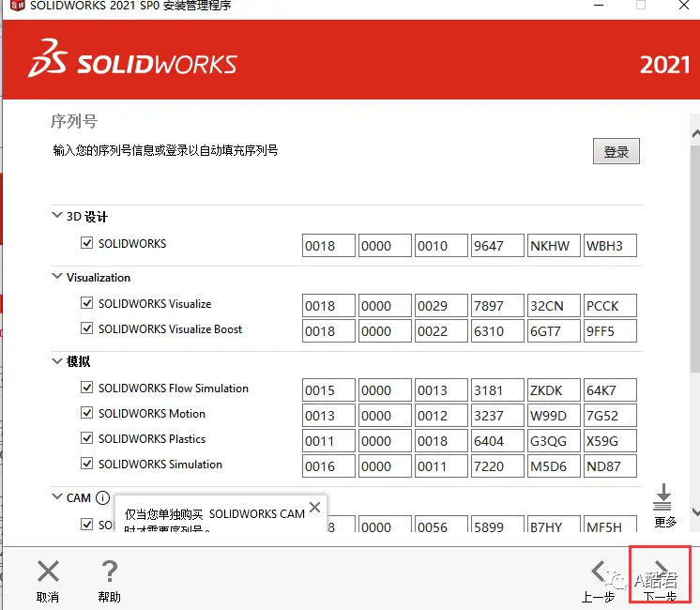
Task: Go back with 上一步 arrow
Action: tap(599, 572)
